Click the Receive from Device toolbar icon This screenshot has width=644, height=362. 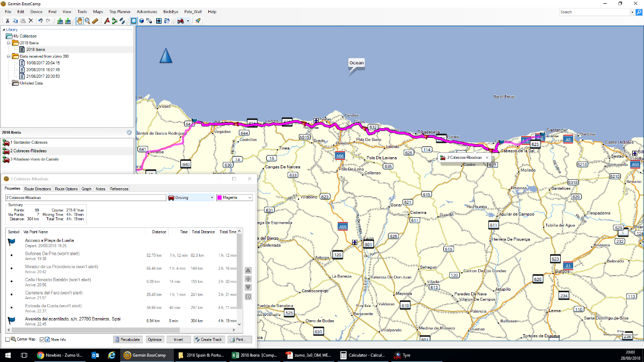click(x=68, y=21)
